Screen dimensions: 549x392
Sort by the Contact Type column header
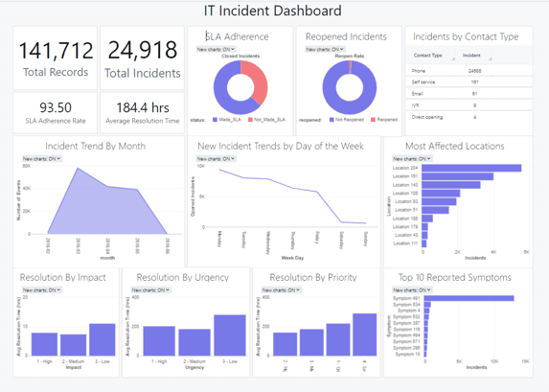pyautogui.click(x=428, y=56)
